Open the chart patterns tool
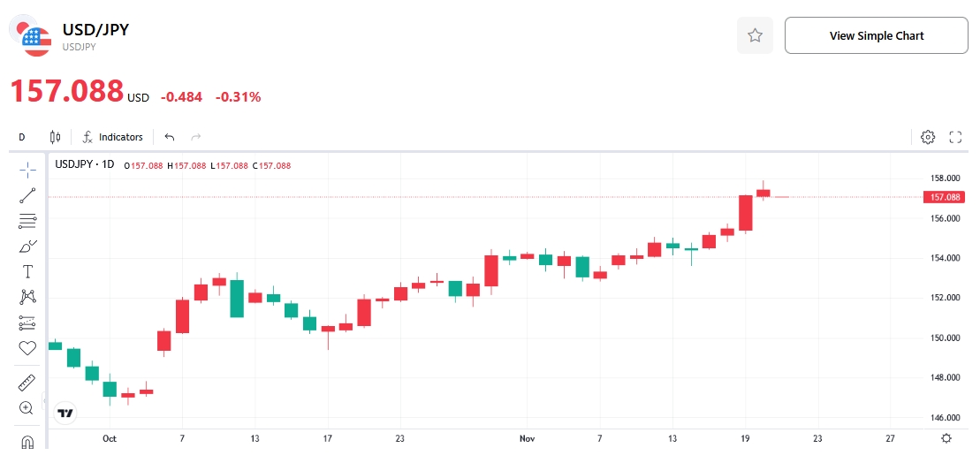Screen dimensions: 980x463 (x=27, y=297)
